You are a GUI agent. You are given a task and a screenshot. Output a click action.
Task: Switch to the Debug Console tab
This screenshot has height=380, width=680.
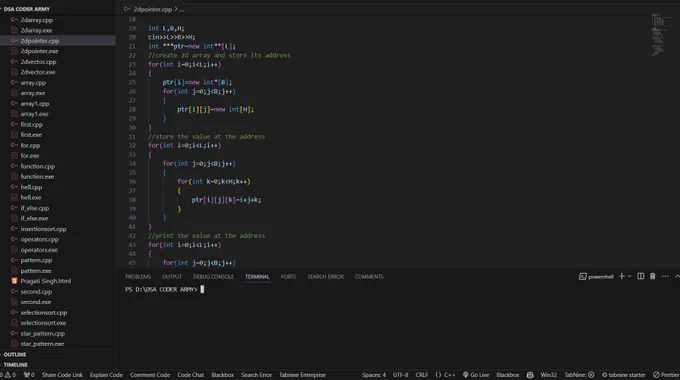[x=213, y=276]
